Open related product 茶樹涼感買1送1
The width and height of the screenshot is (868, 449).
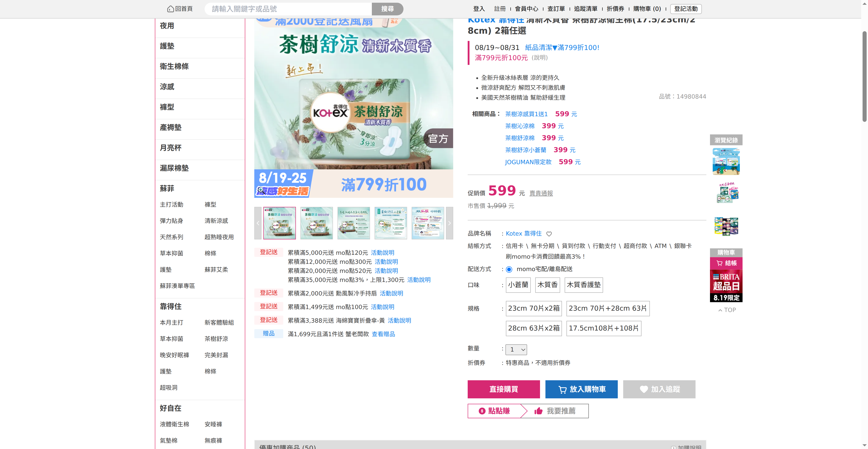pyautogui.click(x=526, y=114)
